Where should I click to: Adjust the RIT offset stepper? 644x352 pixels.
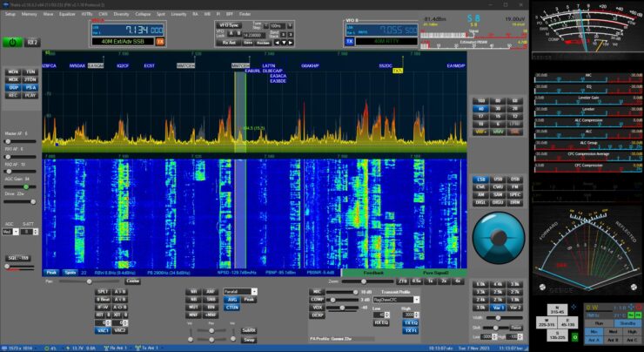point(103,322)
